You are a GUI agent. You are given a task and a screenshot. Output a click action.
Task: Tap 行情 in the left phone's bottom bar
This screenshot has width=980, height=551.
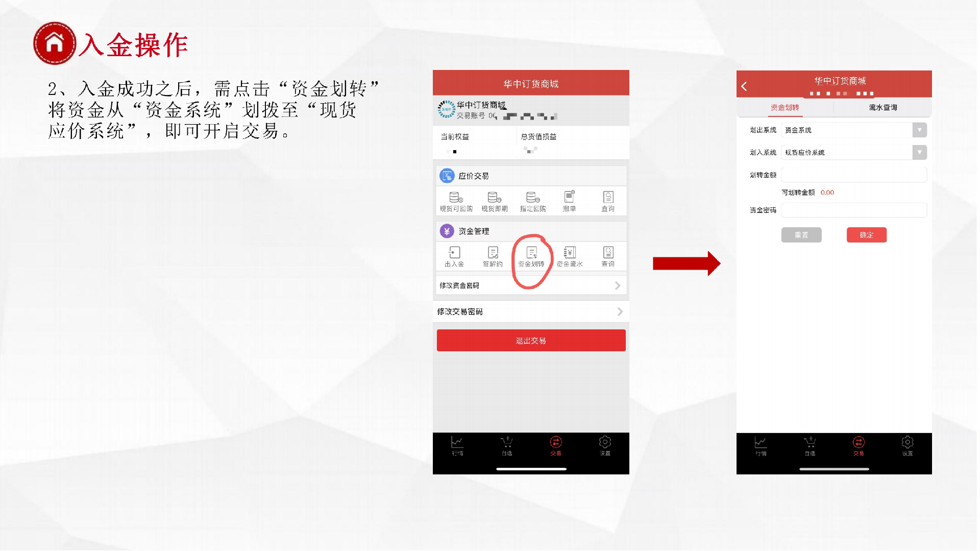[x=457, y=446]
